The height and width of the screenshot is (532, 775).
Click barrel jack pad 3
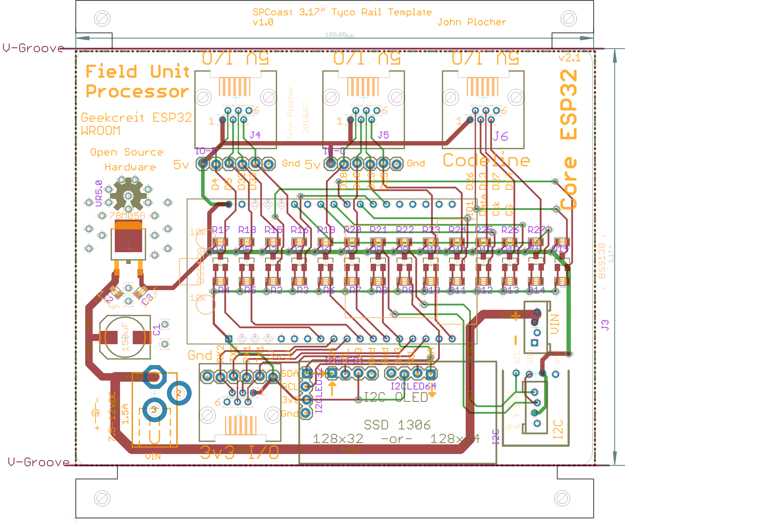(154, 410)
